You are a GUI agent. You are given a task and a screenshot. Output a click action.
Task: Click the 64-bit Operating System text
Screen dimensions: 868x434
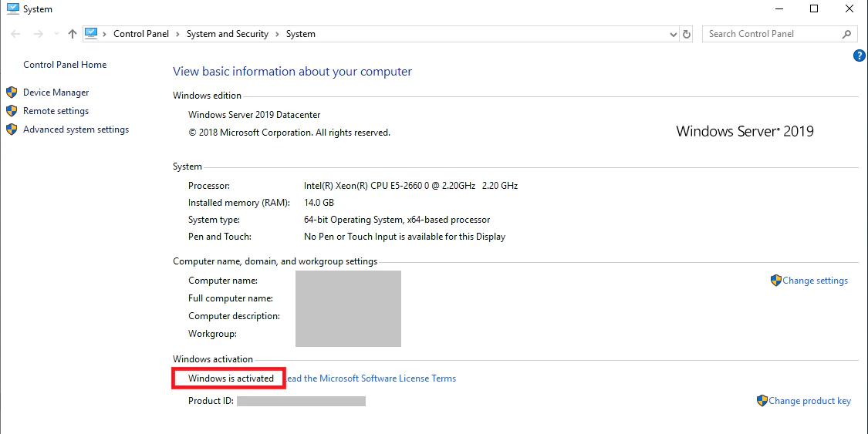click(x=397, y=220)
